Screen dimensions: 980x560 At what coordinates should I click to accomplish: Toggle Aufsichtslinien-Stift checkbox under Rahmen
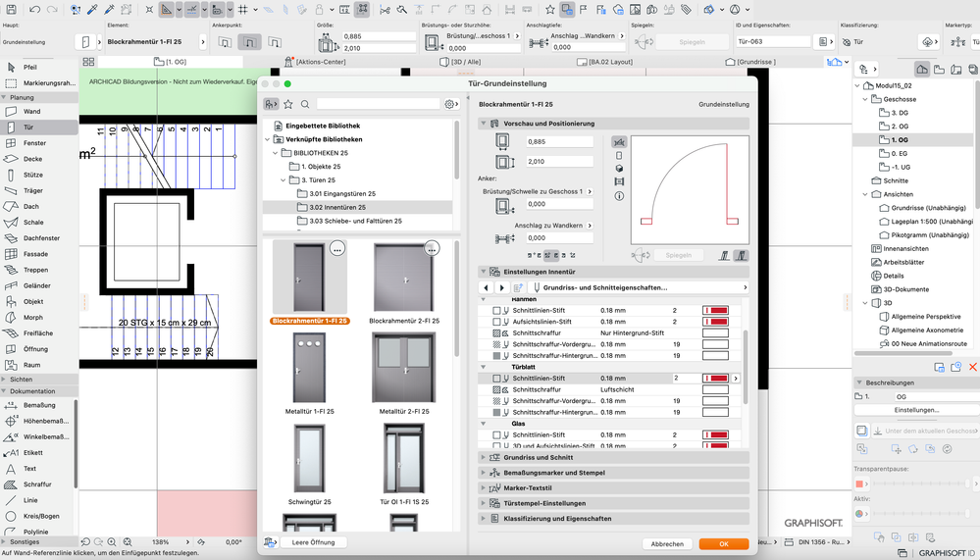tap(497, 322)
